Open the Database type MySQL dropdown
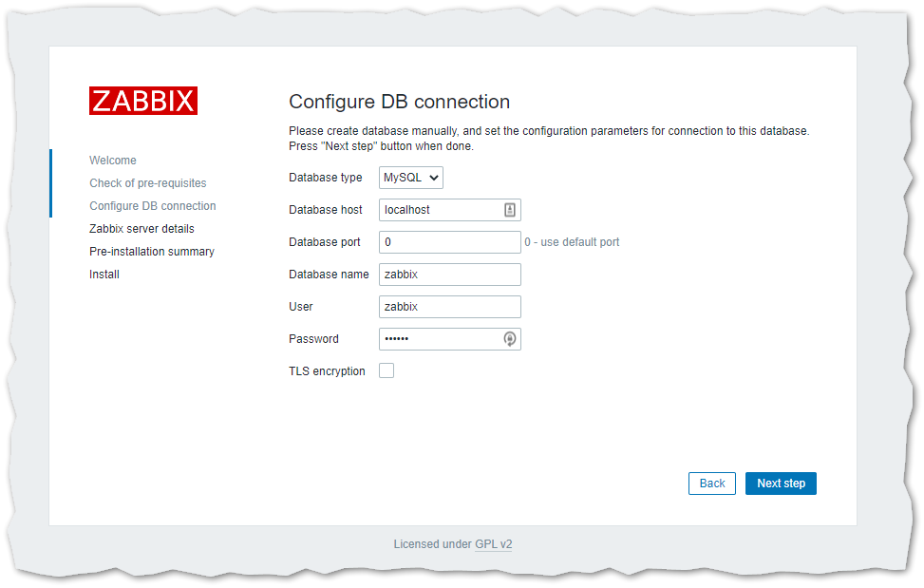 point(411,178)
